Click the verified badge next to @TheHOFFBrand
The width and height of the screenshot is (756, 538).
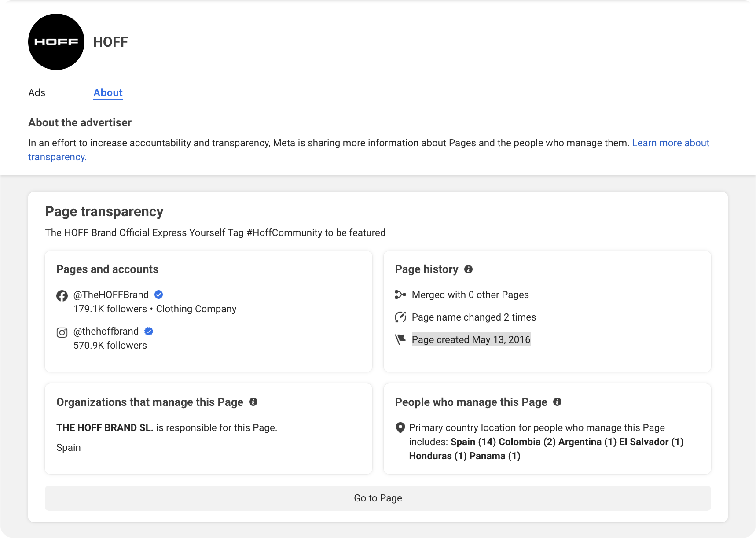159,295
